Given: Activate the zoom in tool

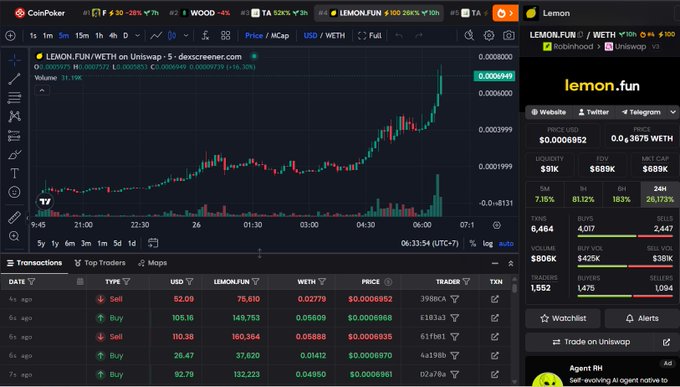Looking at the screenshot, I should point(14,236).
